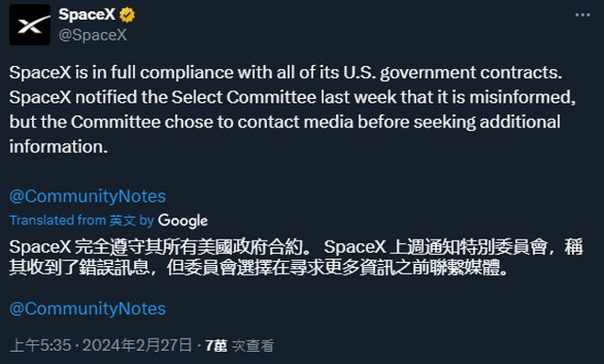Image resolution: width=604 pixels, height=364 pixels.
Task: Click the "Translated from" label text
Action: 58,220
